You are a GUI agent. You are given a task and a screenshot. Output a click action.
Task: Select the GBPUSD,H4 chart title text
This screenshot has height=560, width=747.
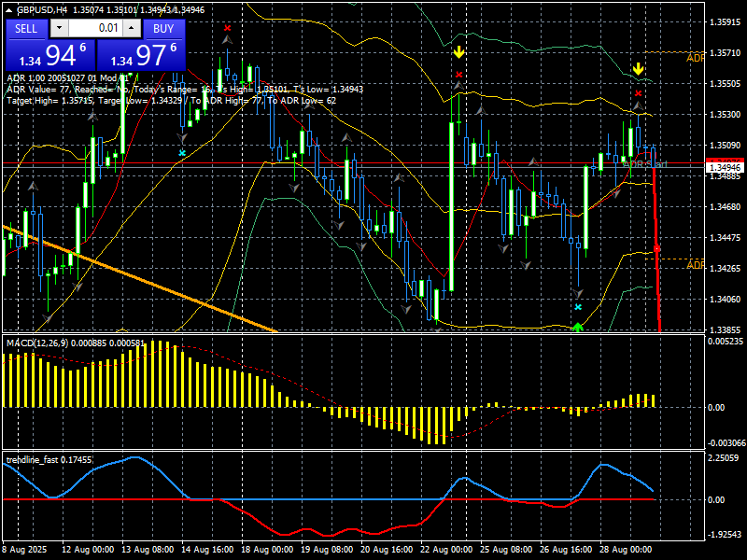[43, 10]
